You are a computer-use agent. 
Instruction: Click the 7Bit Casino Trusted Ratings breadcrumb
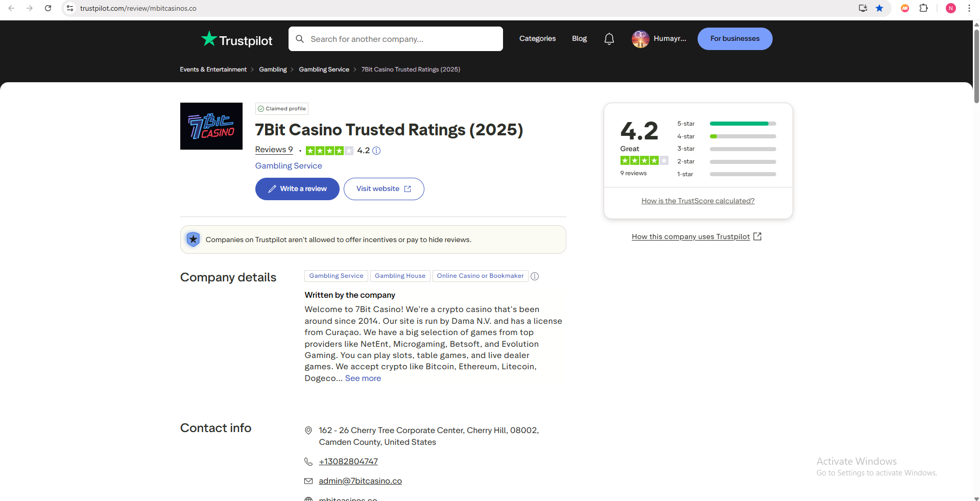(411, 69)
